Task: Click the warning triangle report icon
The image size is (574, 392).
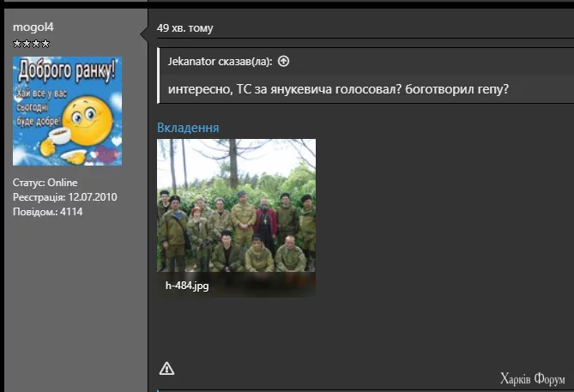Action: coord(166,369)
